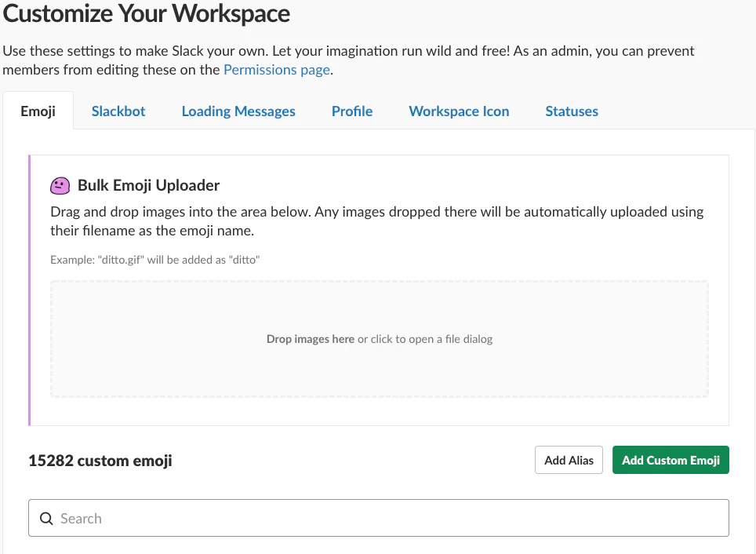The width and height of the screenshot is (756, 554).
Task: Click the "15282 custom emoji" count heading
Action: (x=100, y=461)
